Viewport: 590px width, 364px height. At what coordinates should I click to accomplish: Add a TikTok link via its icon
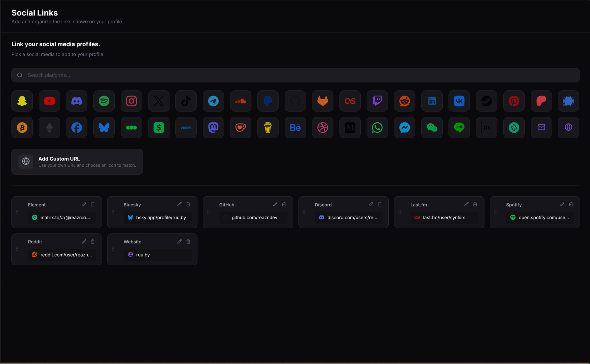tap(186, 101)
